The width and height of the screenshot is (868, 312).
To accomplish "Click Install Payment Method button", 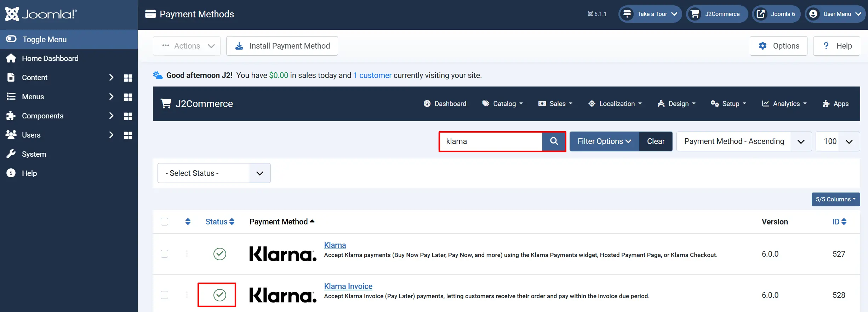I will 282,46.
